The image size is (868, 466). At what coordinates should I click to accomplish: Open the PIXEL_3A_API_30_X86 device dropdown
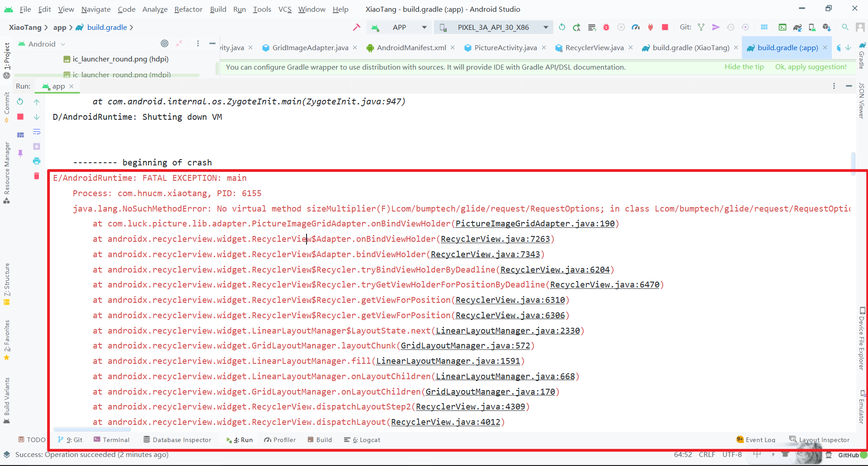[x=493, y=27]
